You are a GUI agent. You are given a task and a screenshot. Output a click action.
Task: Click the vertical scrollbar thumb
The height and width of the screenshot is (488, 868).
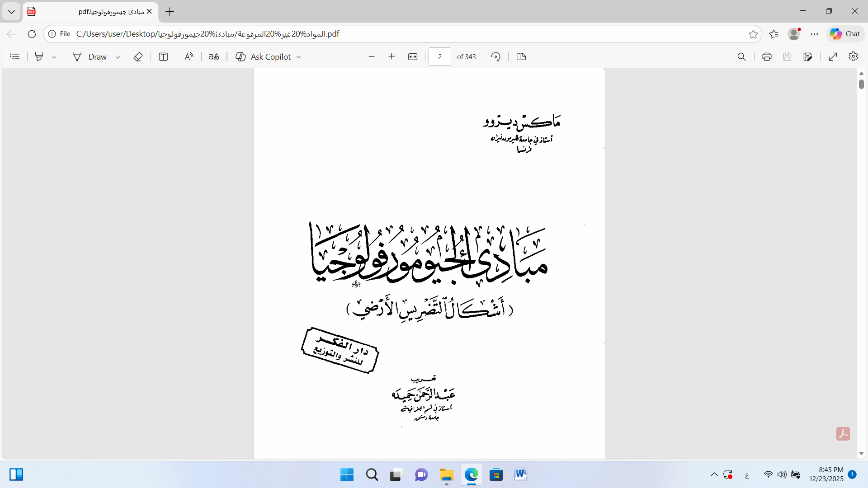[x=861, y=84]
